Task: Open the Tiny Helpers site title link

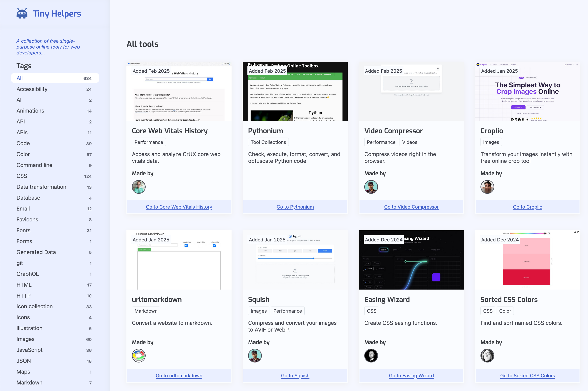Action: 57,13
